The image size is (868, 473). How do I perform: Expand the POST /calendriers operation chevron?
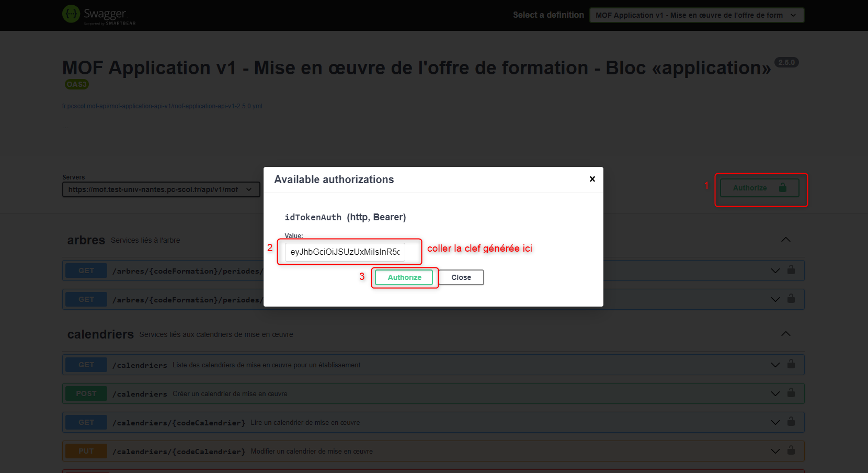(x=775, y=393)
